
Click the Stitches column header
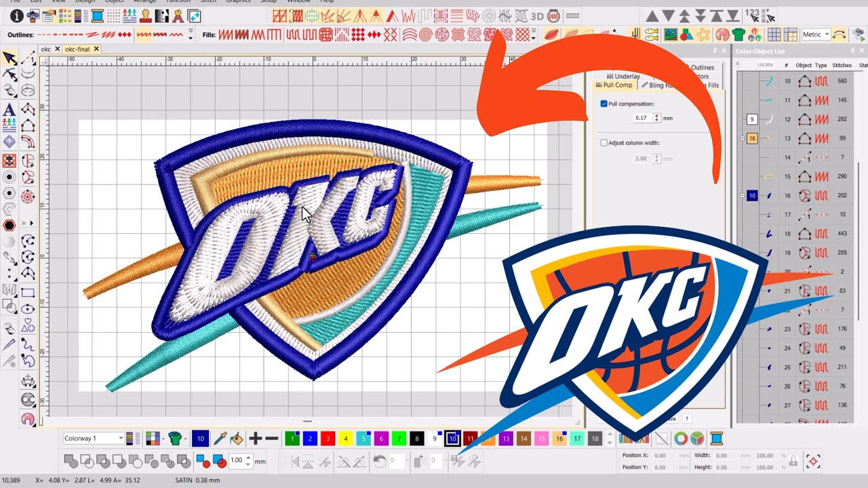pyautogui.click(x=842, y=65)
